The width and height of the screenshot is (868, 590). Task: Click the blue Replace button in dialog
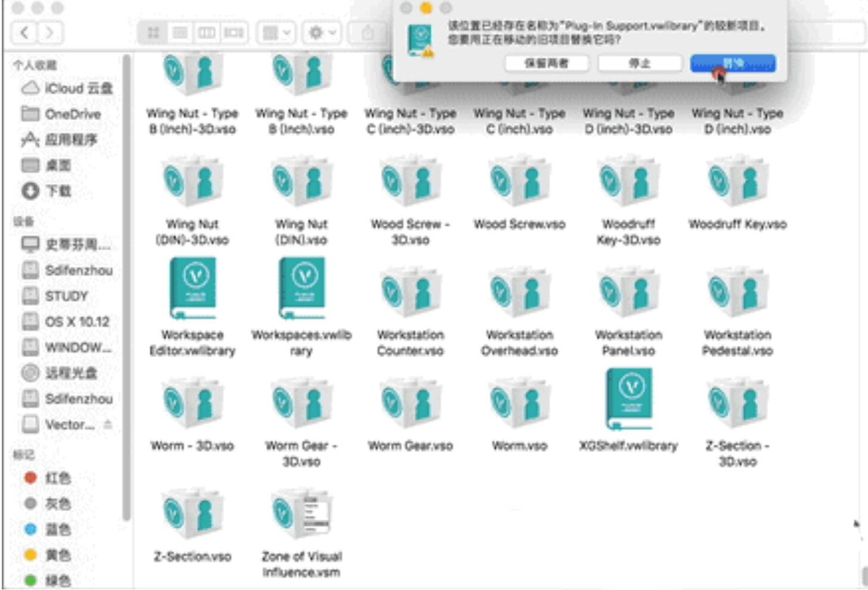pyautogui.click(x=733, y=63)
